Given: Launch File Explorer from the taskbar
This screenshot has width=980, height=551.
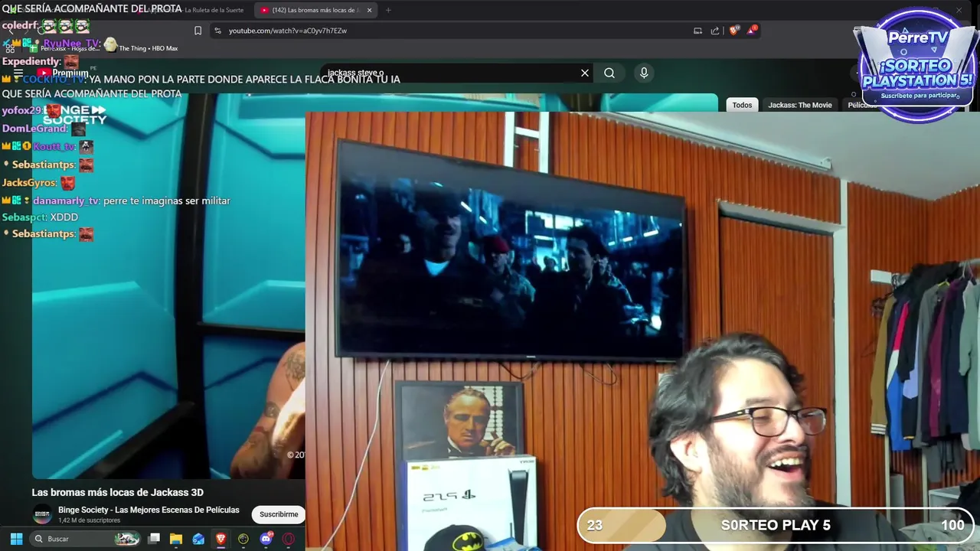Looking at the screenshot, I should tap(176, 539).
